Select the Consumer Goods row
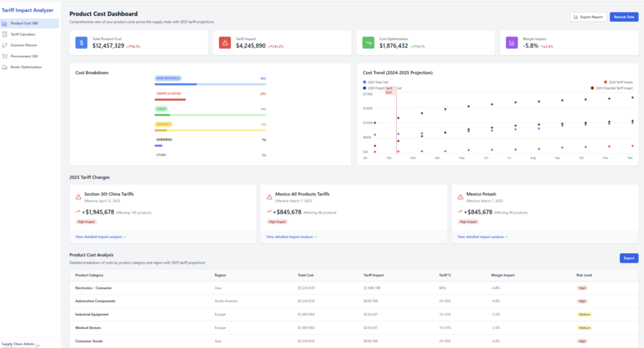The width and height of the screenshot is (644, 348). coord(353,341)
